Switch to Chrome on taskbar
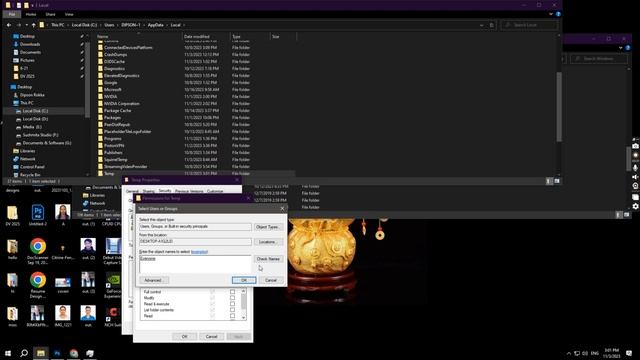The height and width of the screenshot is (360, 640). [x=74, y=353]
